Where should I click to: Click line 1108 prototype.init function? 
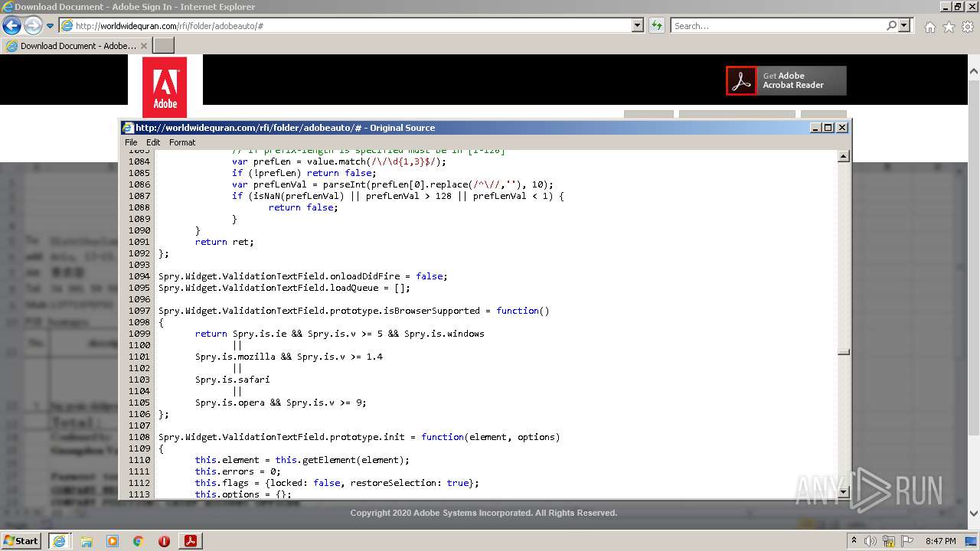pos(359,437)
